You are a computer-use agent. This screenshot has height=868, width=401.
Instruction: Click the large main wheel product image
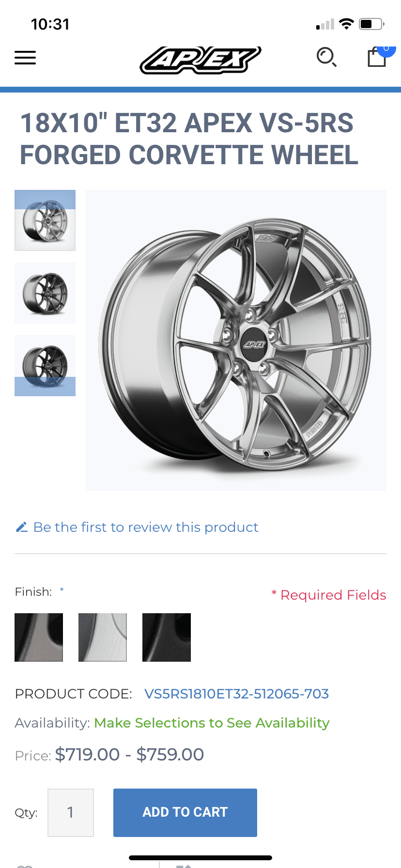(x=236, y=341)
